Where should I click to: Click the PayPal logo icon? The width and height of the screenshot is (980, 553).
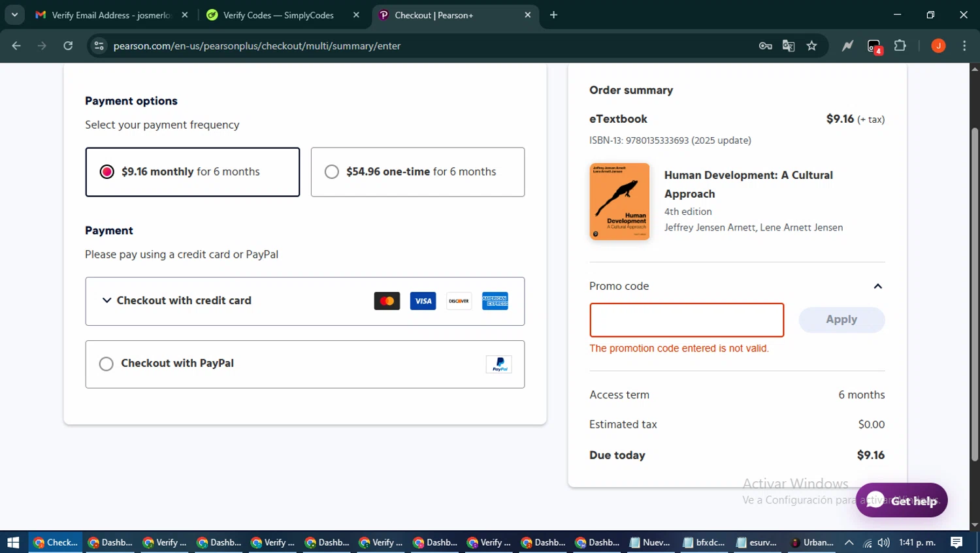point(499,364)
